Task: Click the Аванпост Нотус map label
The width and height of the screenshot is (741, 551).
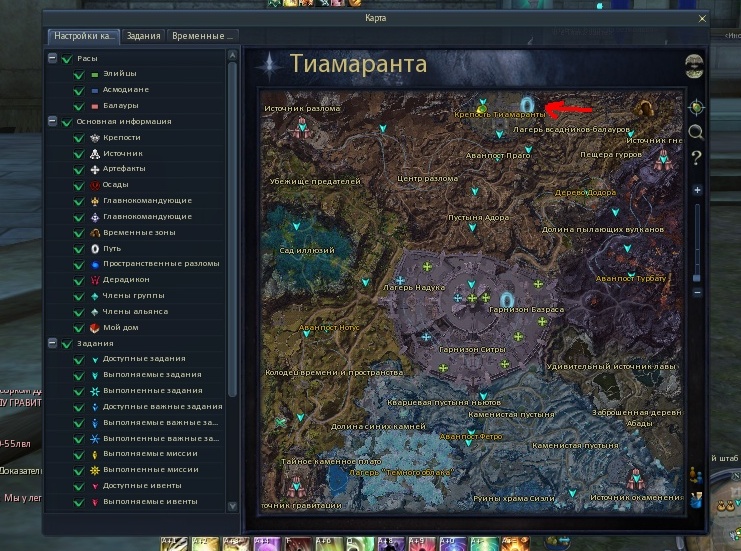Action: click(x=329, y=327)
